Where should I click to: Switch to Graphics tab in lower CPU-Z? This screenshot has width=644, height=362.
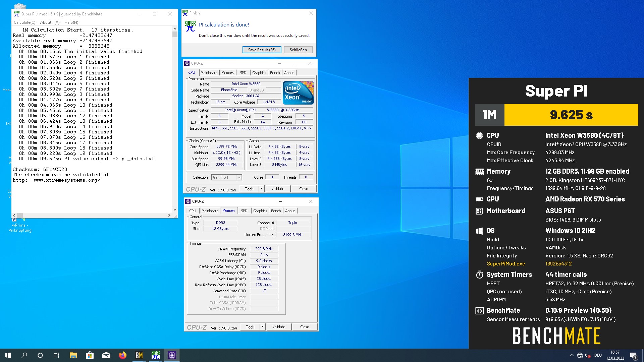[x=260, y=211]
